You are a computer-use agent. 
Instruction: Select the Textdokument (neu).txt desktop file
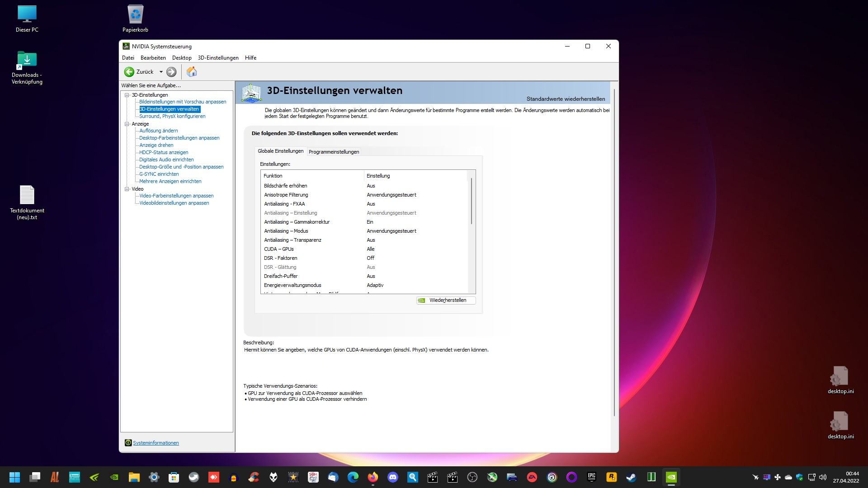tap(27, 202)
